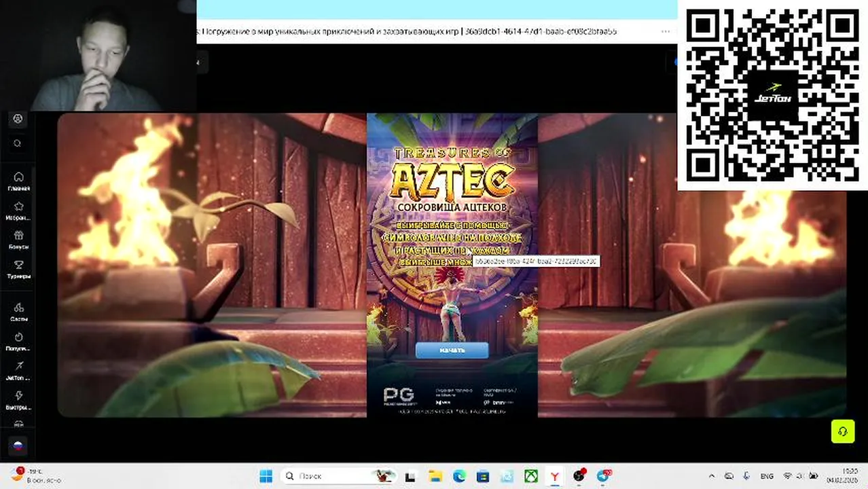Viewport: 868px width, 489px height.
Task: Click the browser tab title text
Action: click(407, 31)
